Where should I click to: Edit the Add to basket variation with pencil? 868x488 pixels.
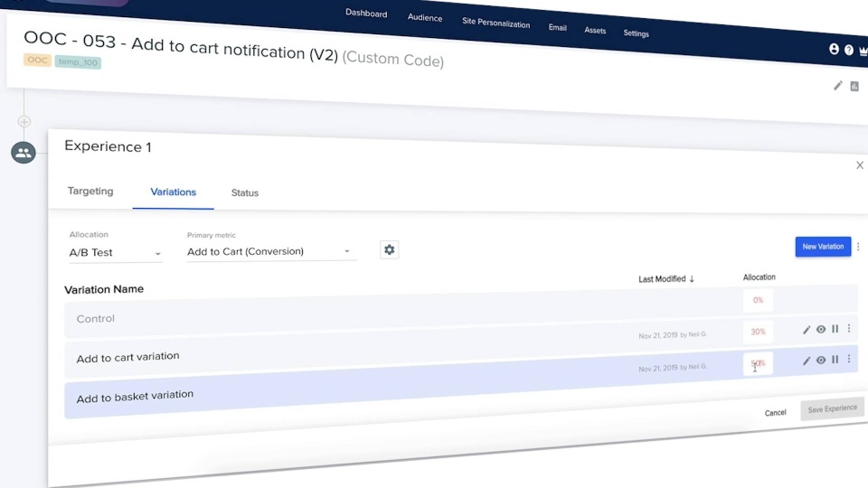coord(807,361)
